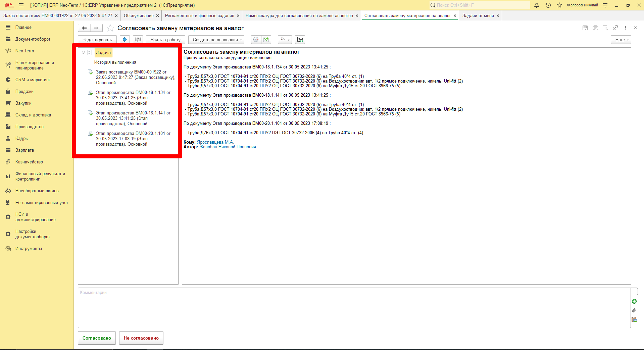
Task: Open Производство section in sidebar
Action: pyautogui.click(x=30, y=127)
